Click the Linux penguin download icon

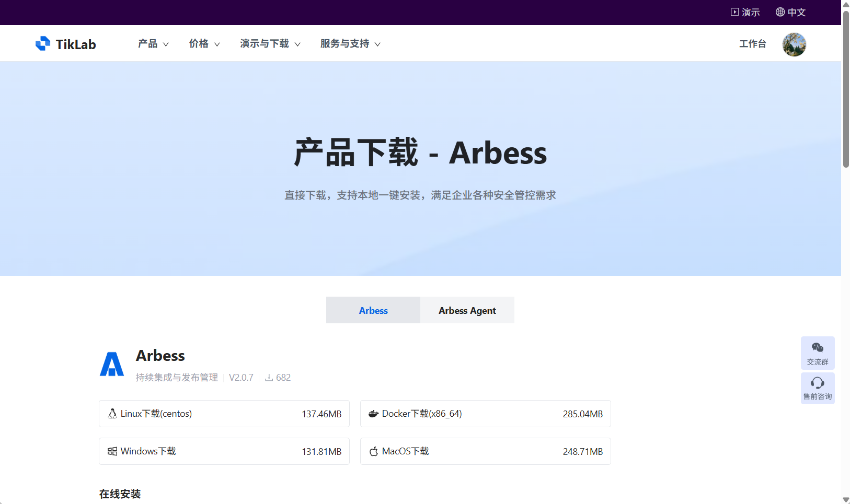[112, 413]
